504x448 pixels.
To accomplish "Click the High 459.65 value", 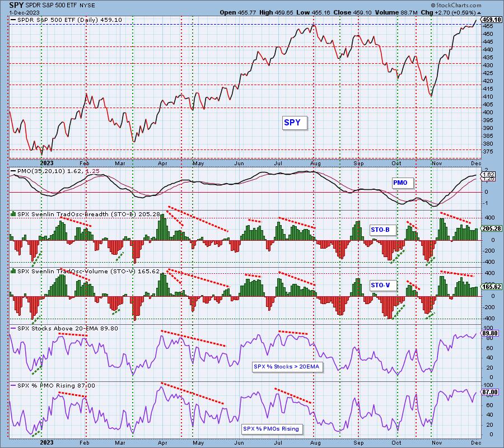I will click(276, 12).
